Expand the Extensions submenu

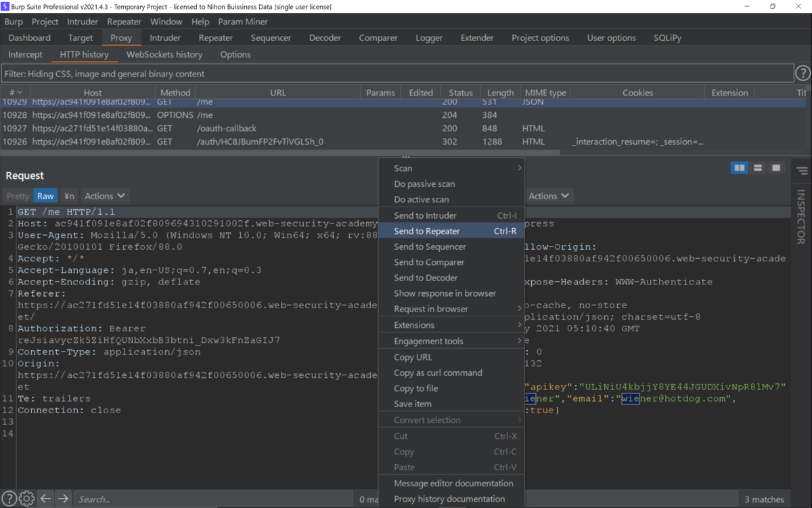[x=451, y=325]
